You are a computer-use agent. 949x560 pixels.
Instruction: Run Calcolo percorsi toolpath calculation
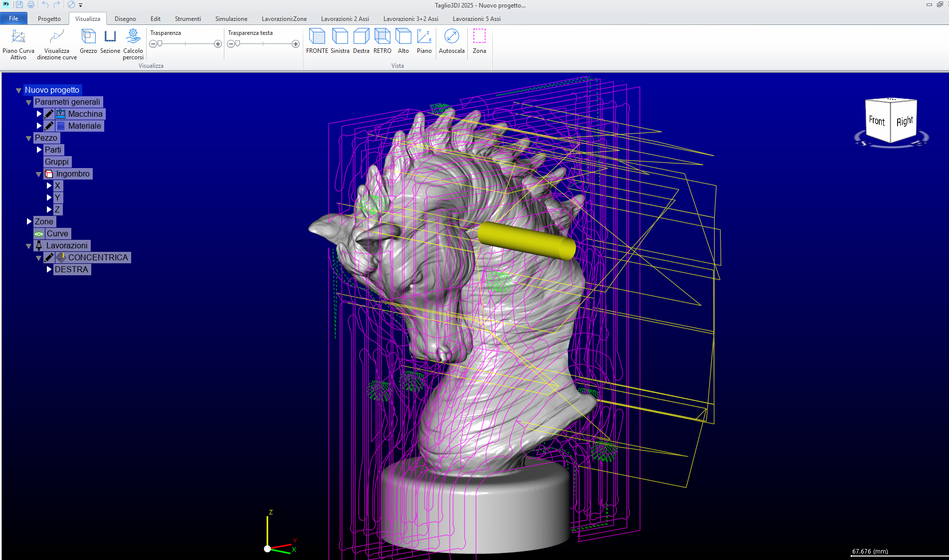pyautogui.click(x=133, y=37)
